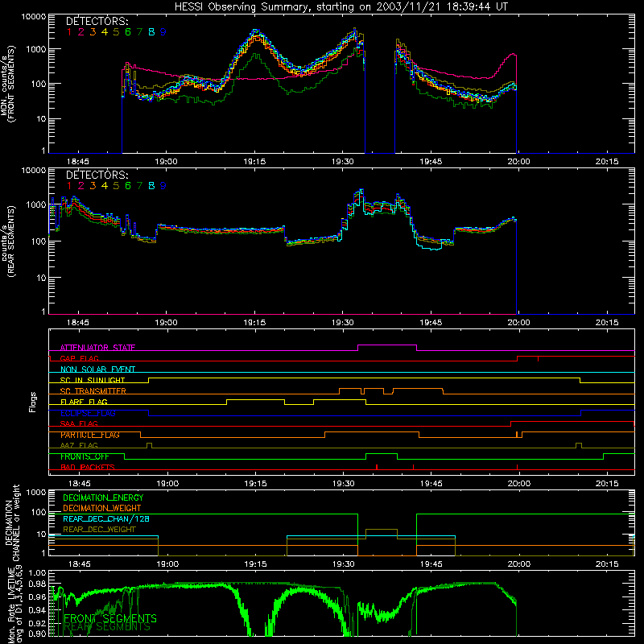644x644 pixels.
Task: Click the 1000 tick on decimation axis
Action: point(36,493)
